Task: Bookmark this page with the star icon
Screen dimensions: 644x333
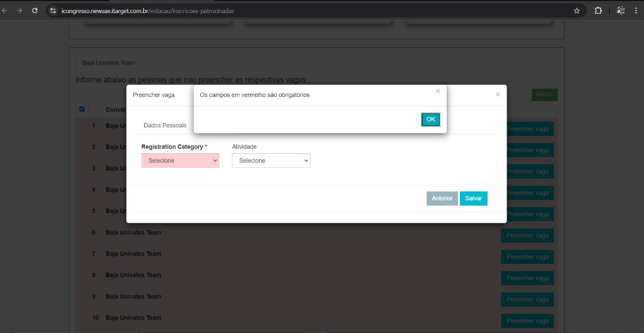Action: point(577,11)
